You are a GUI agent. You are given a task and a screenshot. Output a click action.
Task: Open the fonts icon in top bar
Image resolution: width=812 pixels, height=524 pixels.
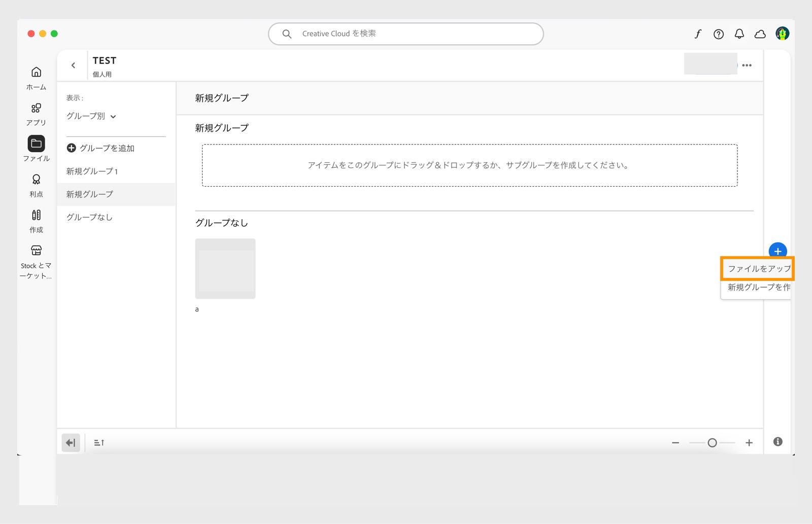(698, 34)
